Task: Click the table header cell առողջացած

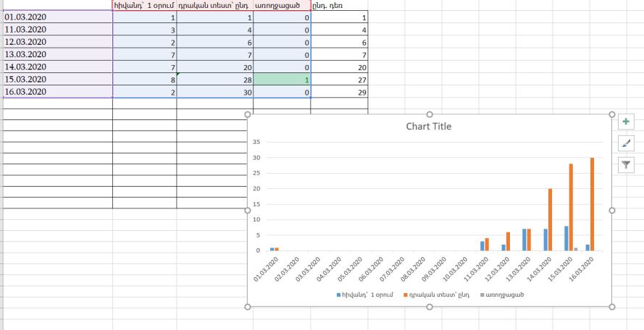Action: (282, 5)
